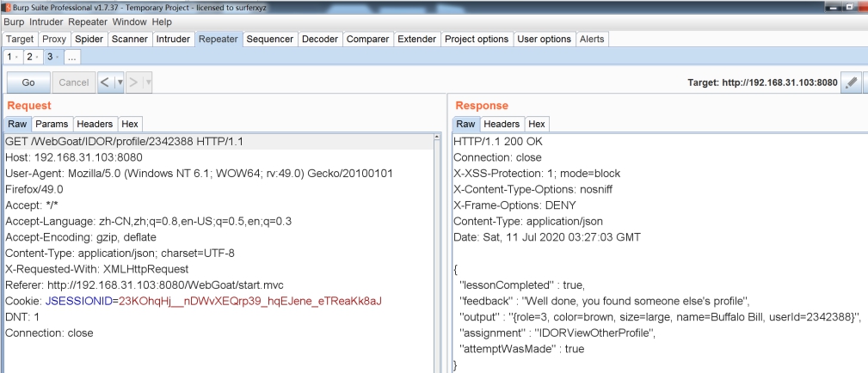Switch to the Proxy tab
The image size is (868, 373).
pos(54,39)
